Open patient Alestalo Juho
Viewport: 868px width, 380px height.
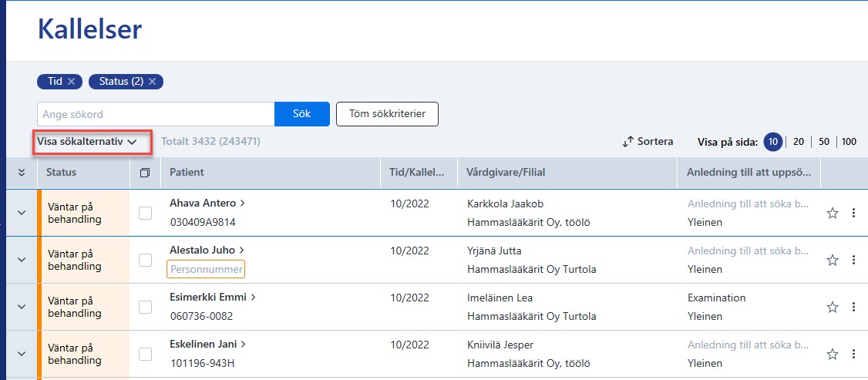pos(207,250)
